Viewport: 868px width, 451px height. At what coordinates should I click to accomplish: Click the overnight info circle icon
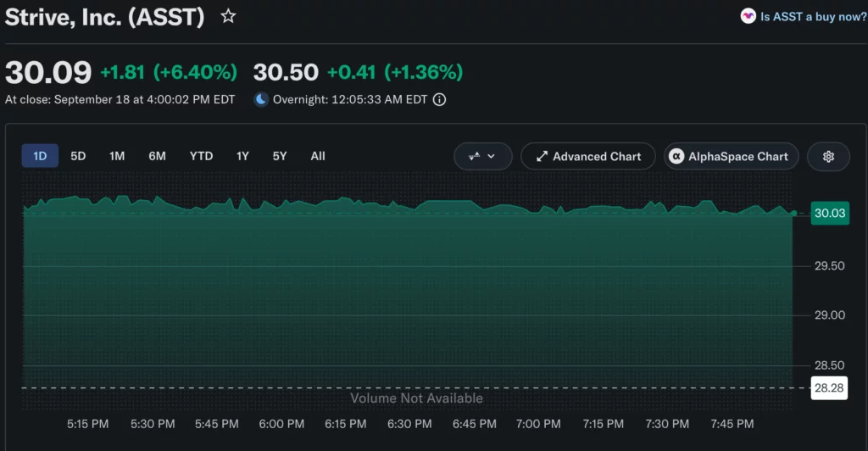tap(439, 99)
